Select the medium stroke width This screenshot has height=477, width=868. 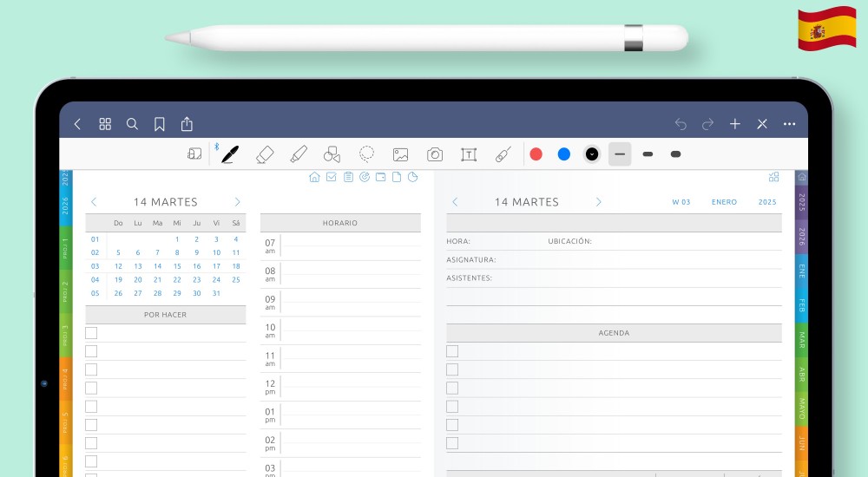click(648, 154)
